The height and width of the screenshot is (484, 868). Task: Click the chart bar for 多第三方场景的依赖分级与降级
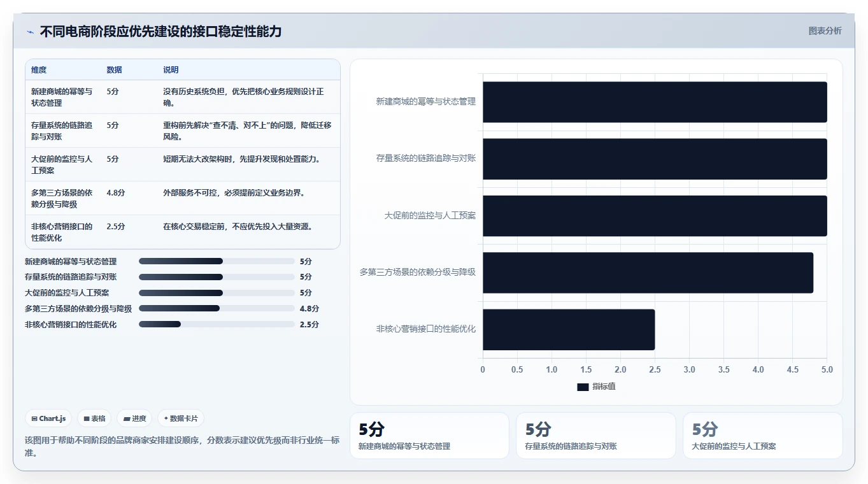[x=648, y=273]
